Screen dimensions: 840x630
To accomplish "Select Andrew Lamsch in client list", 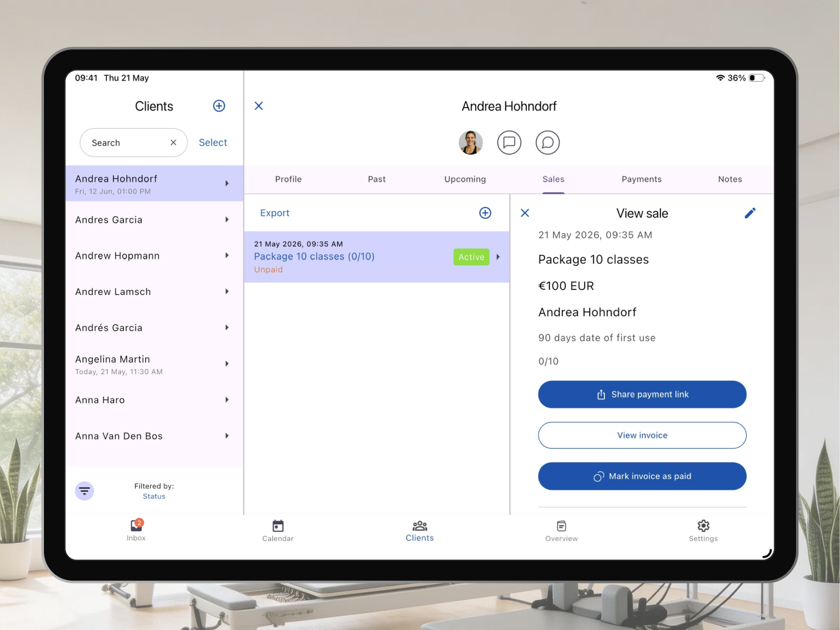I will tap(154, 292).
